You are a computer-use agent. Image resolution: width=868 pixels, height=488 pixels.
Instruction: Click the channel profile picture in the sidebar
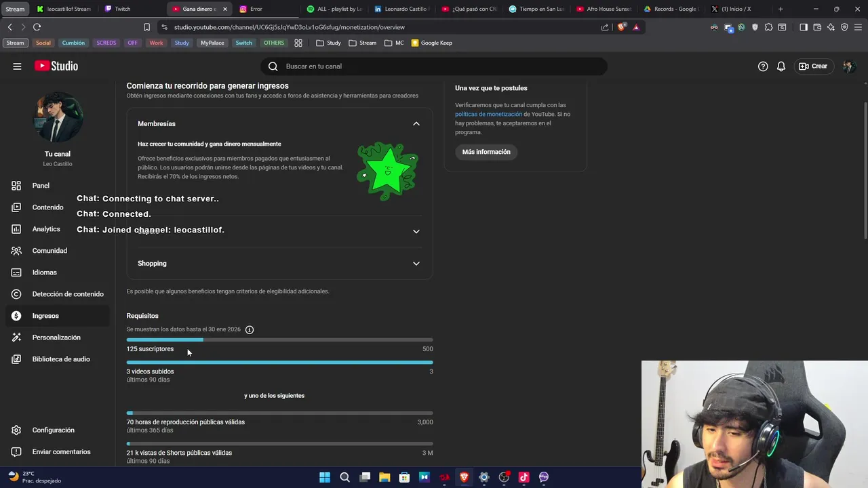pos(58,117)
